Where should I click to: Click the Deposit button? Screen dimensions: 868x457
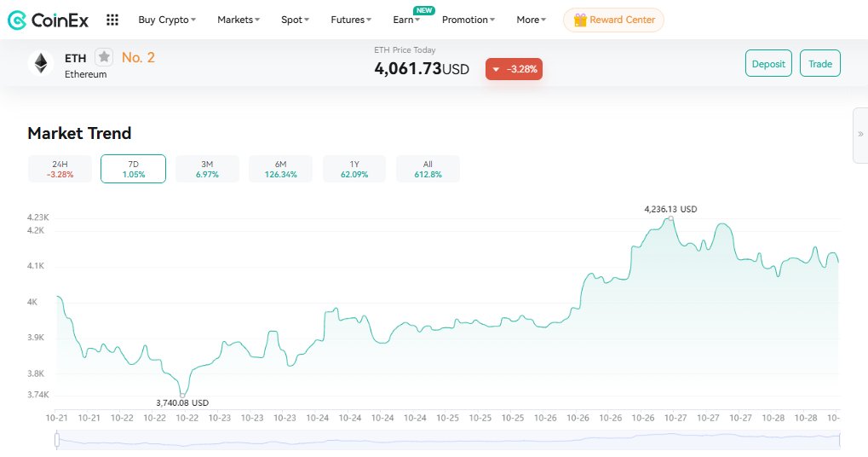[x=768, y=63]
